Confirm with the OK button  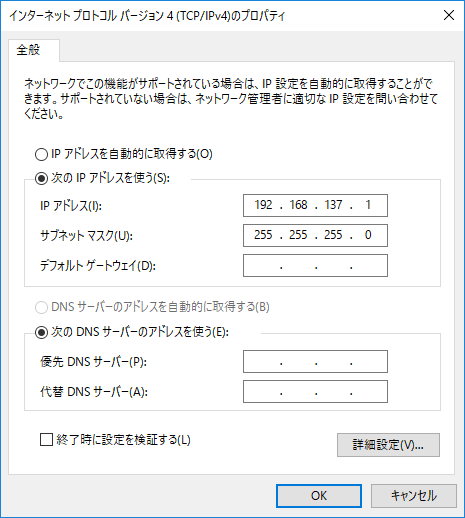[319, 496]
